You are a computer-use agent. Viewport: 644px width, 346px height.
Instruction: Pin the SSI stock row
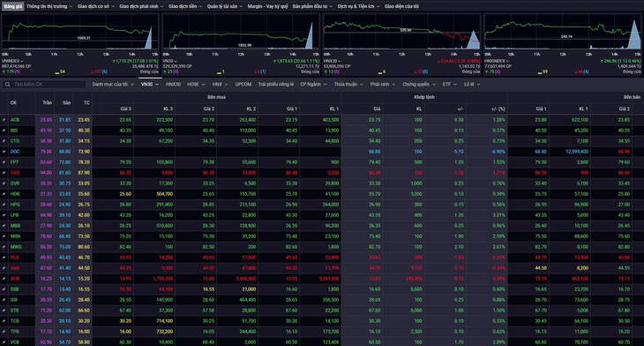click(x=4, y=300)
